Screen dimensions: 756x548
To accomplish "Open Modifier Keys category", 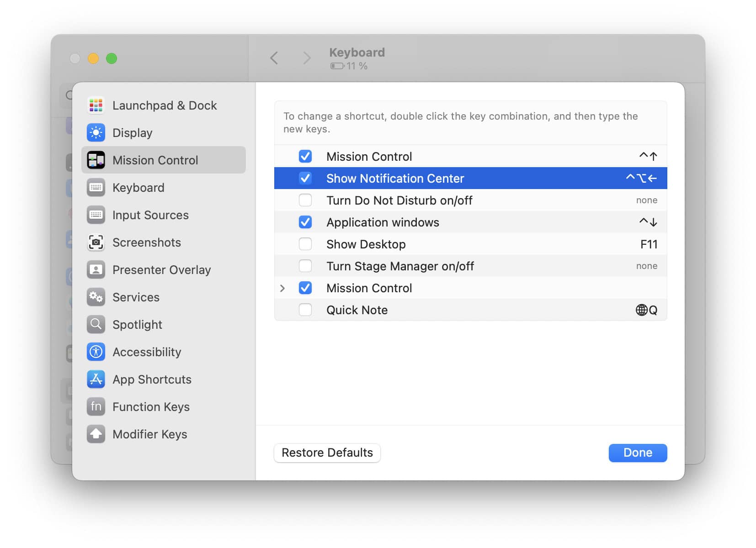I will (164, 434).
